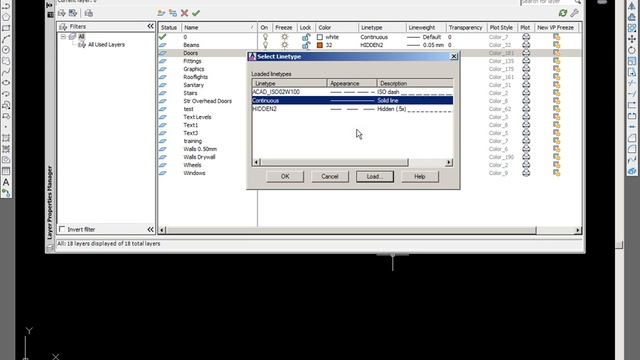
Task: Click color 32 swatch of Beams layer
Action: point(320,45)
